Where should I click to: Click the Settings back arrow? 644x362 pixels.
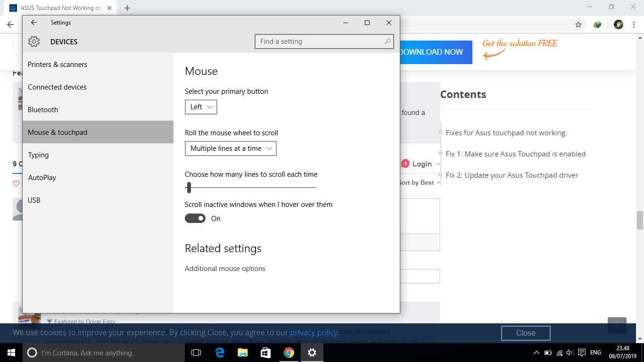click(33, 23)
